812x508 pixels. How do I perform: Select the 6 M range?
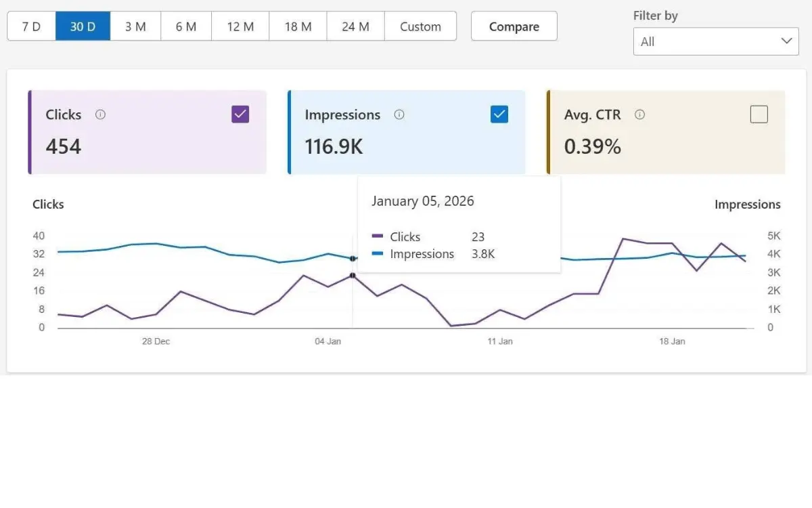(x=185, y=26)
